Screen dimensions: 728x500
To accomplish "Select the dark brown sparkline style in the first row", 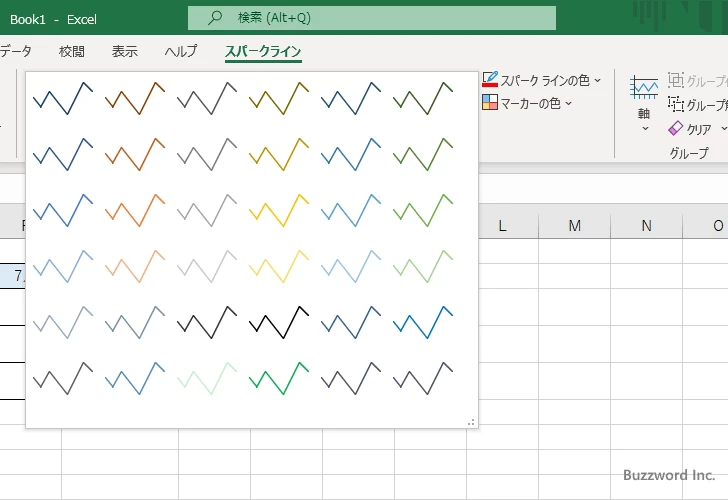I will [135, 98].
